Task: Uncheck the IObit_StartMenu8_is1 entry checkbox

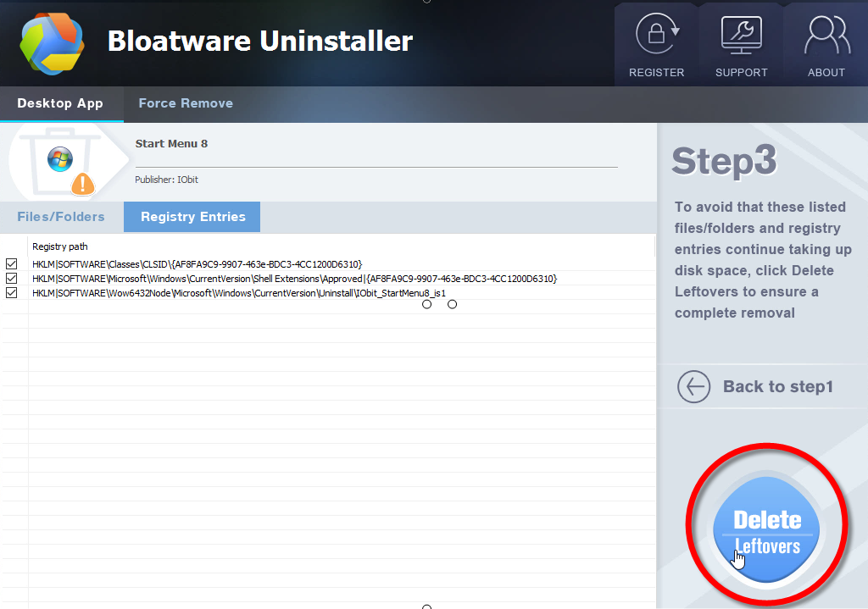Action: [12, 292]
